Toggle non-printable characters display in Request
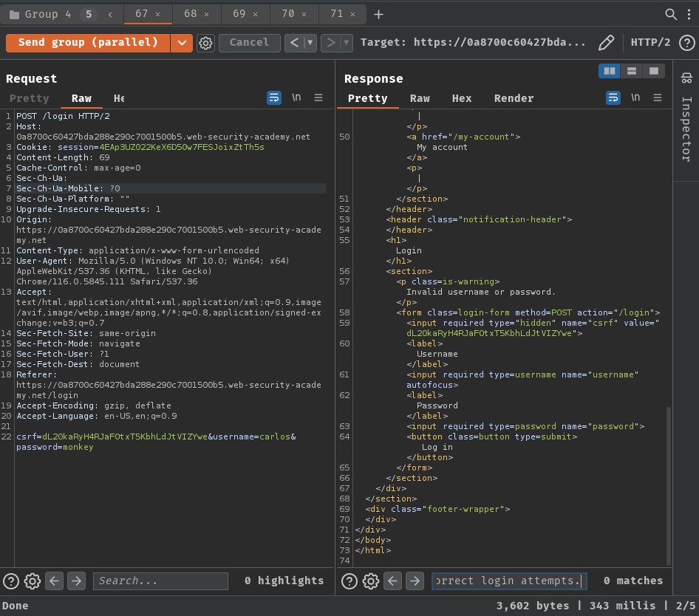Viewport: 699px width, 616px height. (x=296, y=97)
